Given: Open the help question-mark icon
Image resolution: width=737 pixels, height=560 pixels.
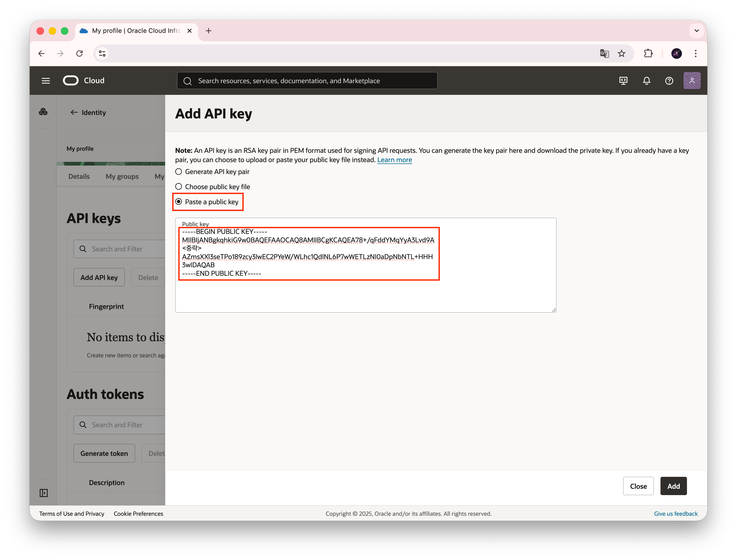Looking at the screenshot, I should click(669, 81).
